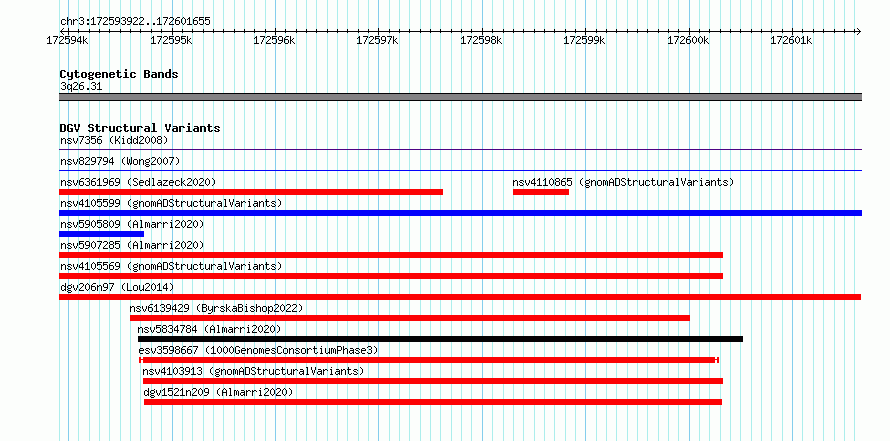Click the 172599k ruler tick label

tap(584, 41)
